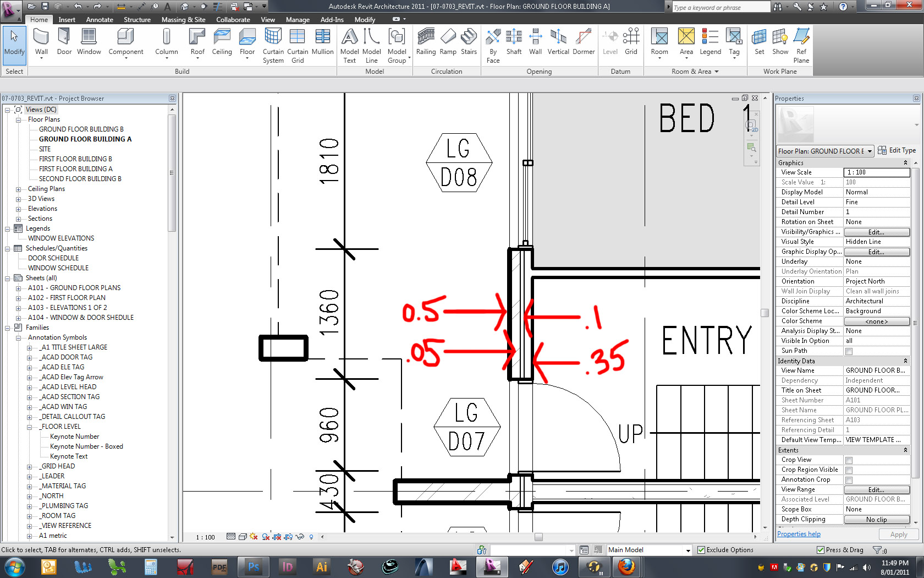Viewport: 924px width, 578px height.
Task: Pick the Railing tool
Action: pos(426,43)
